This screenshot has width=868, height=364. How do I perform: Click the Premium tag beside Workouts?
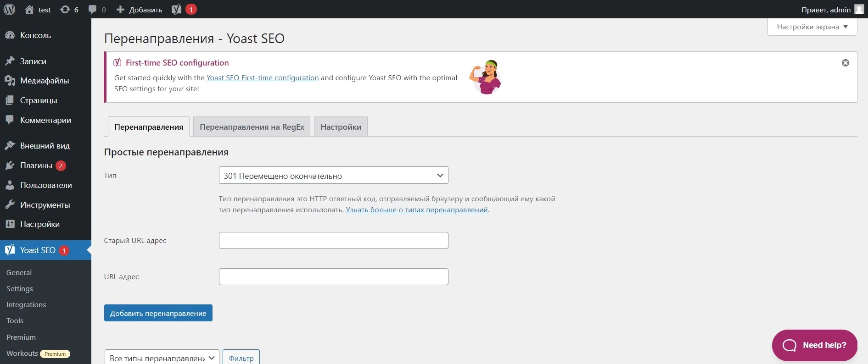[x=55, y=354]
